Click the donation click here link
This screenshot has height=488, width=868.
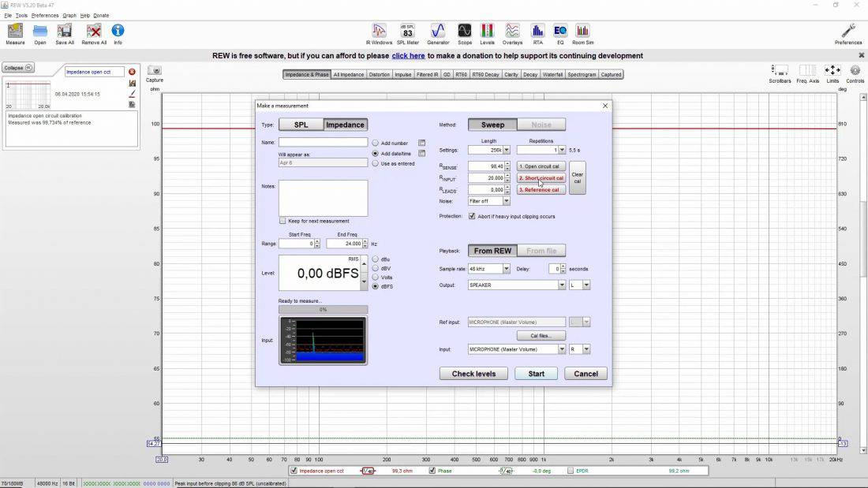408,55
